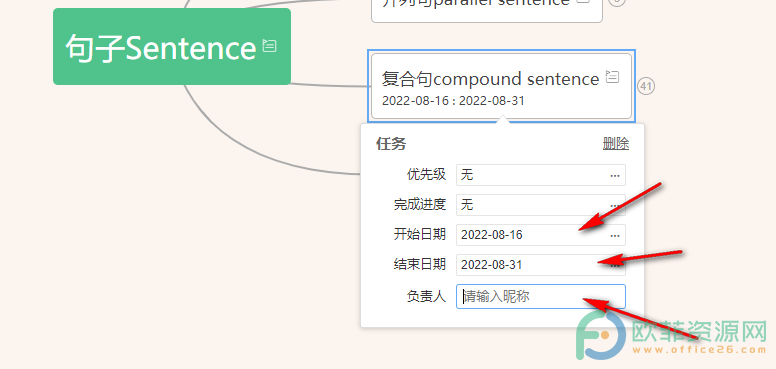Click the ellipsis icon in 完成进度 row
776x369 pixels.
click(615, 206)
